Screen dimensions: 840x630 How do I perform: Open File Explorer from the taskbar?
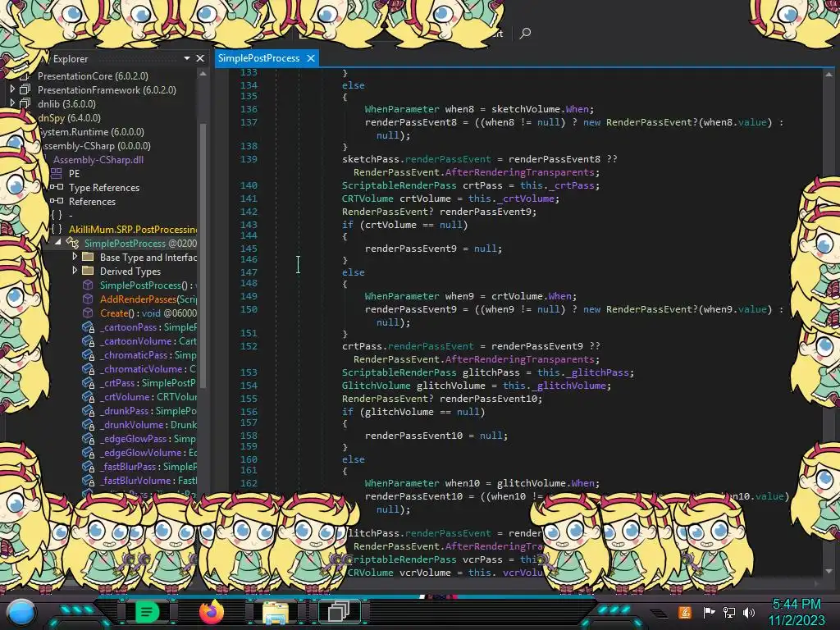(275, 612)
